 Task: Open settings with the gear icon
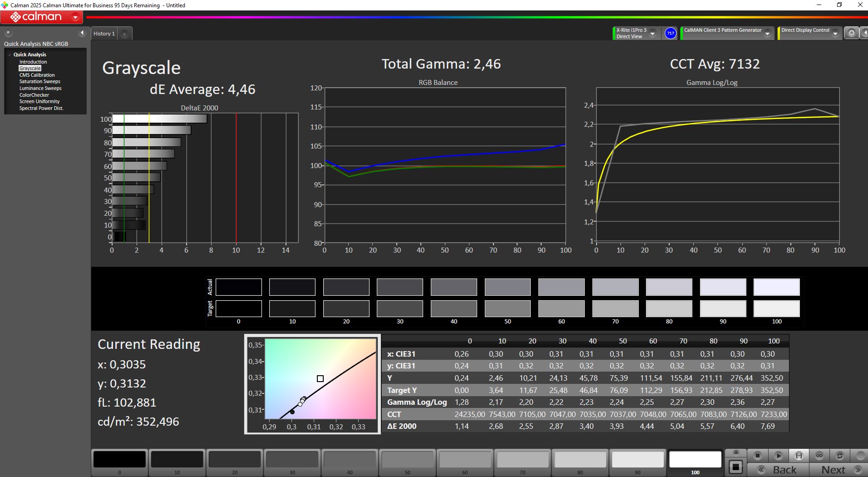coord(852,33)
